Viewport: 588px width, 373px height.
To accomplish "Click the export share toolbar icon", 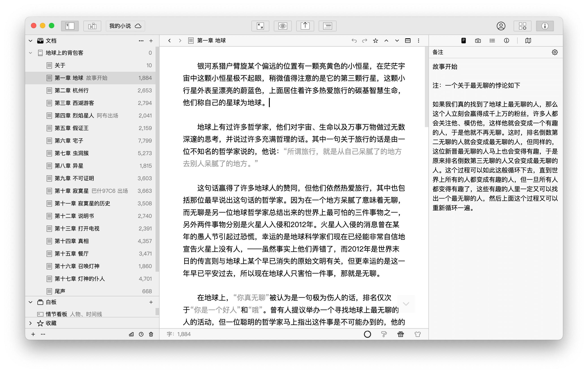I will 305,26.
